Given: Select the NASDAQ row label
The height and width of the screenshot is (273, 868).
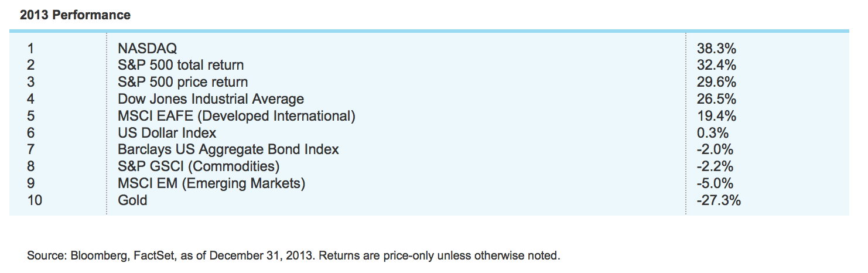Looking at the screenshot, I should click(147, 48).
